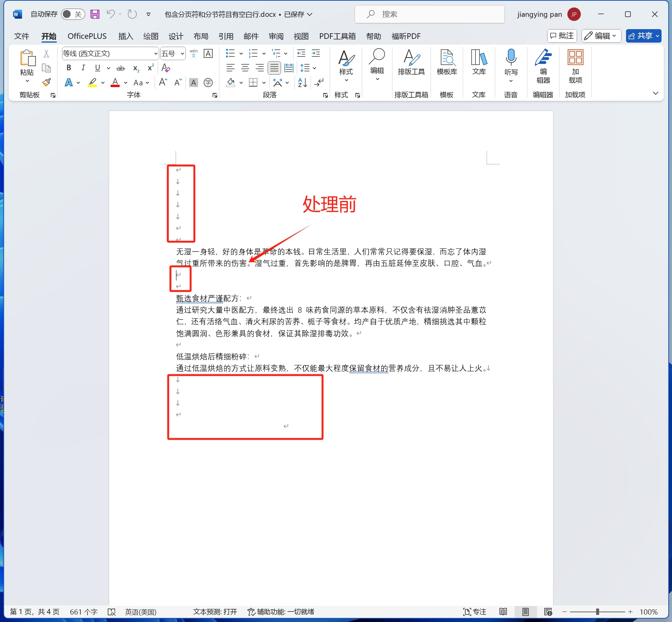The image size is (672, 622).
Task: Click the spelling check status icon
Action: (x=111, y=612)
